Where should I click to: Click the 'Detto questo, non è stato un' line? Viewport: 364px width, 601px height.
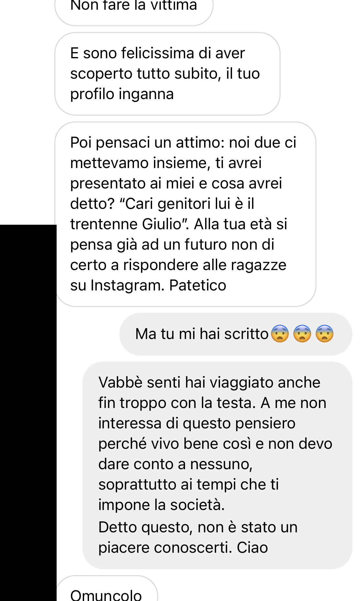tap(198, 527)
